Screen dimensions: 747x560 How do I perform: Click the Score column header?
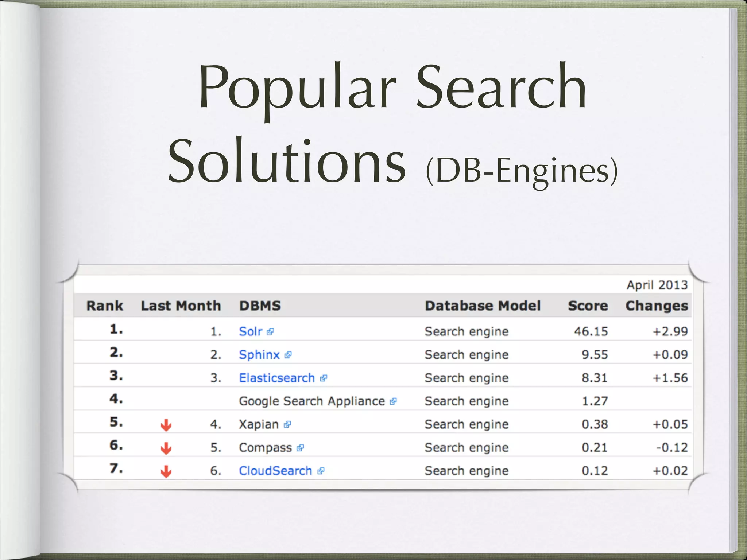(x=588, y=306)
